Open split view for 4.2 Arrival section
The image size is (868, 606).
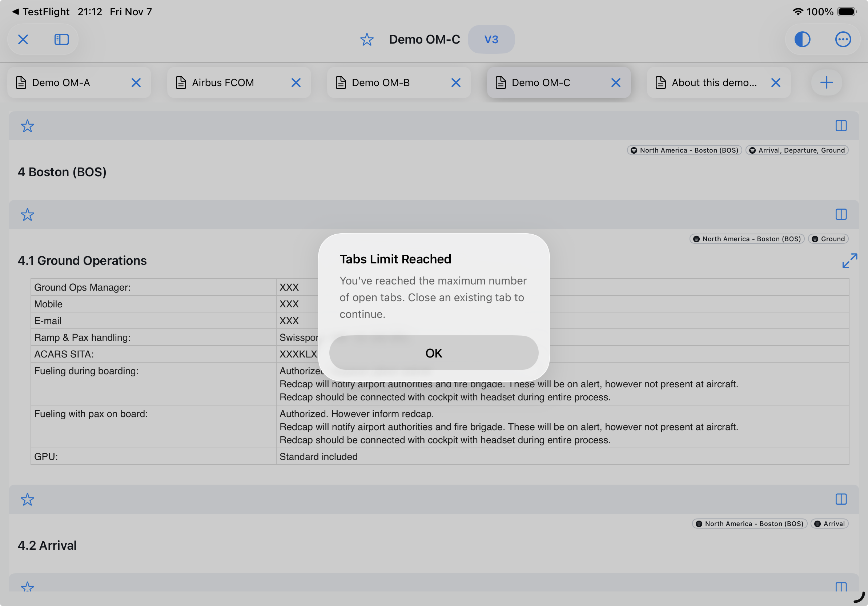[x=841, y=500]
